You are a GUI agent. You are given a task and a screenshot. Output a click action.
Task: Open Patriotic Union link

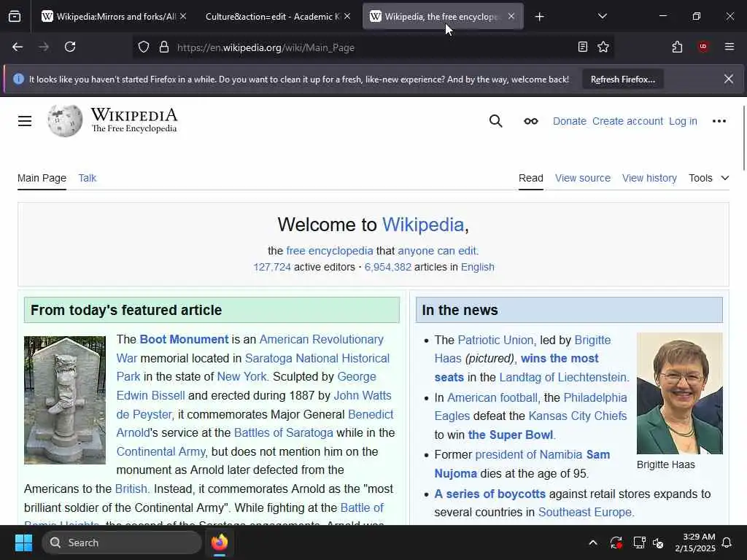click(x=495, y=340)
